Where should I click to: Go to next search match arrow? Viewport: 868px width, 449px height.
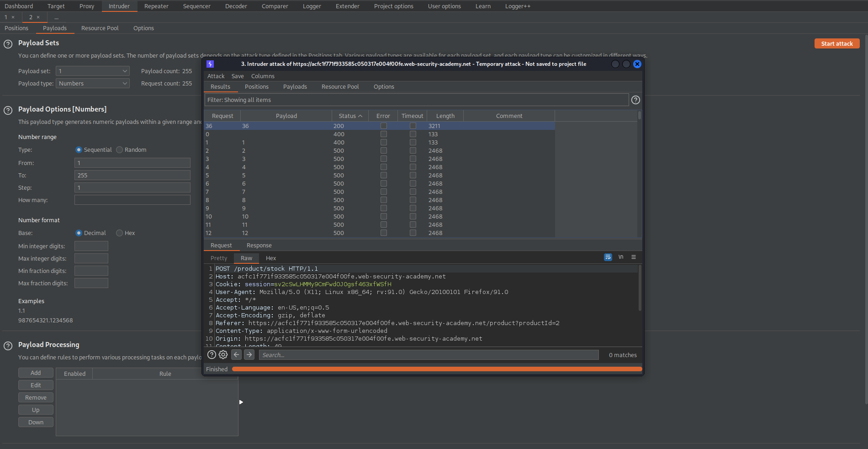tap(249, 355)
